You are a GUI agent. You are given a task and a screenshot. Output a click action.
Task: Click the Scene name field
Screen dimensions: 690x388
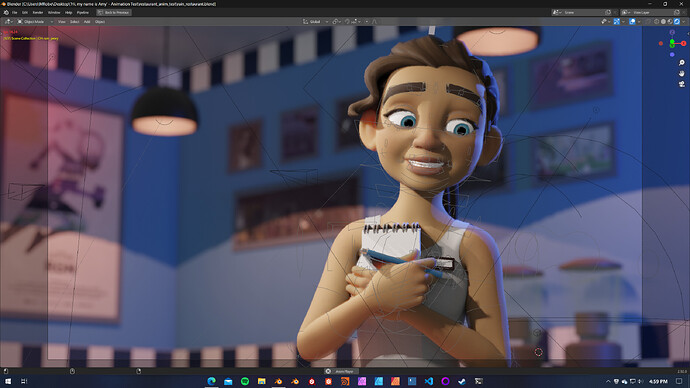583,12
